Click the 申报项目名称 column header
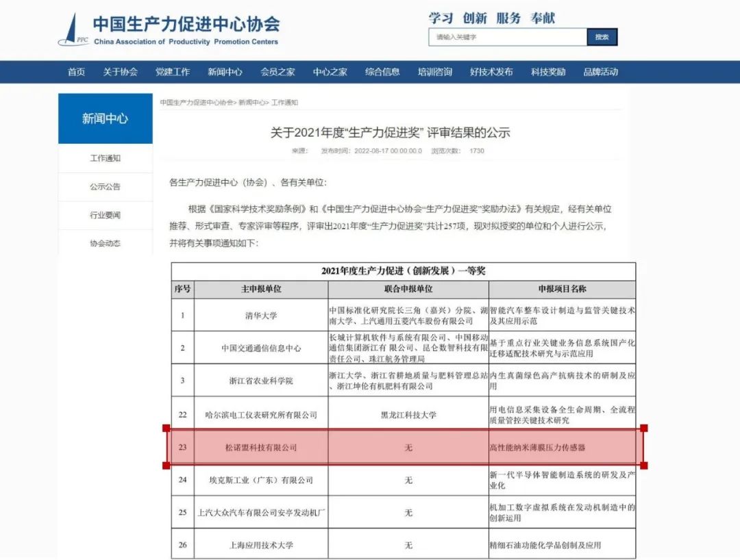740x560 pixels. pos(562,289)
